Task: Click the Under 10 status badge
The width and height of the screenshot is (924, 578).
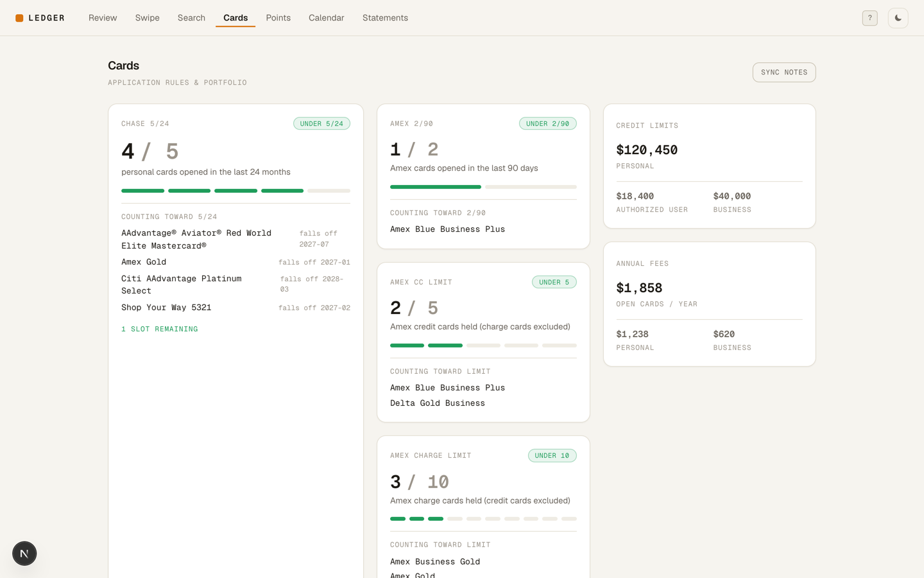Action: coord(552,455)
